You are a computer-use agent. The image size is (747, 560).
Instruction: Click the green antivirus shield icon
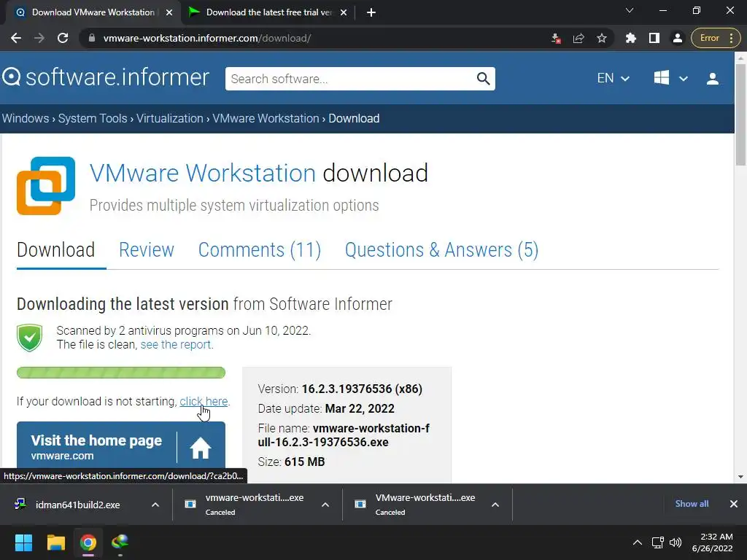coord(29,338)
